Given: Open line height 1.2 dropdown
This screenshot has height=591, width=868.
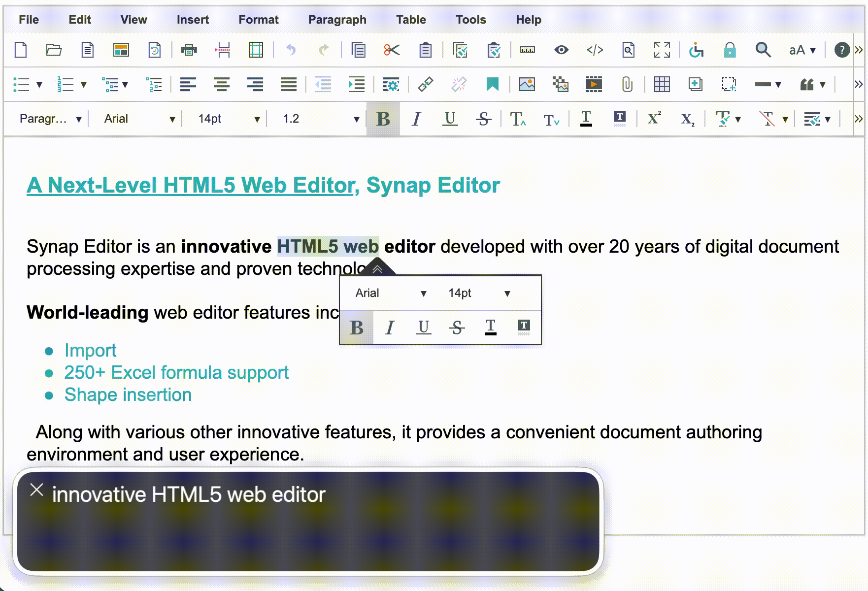Looking at the screenshot, I should tap(320, 119).
